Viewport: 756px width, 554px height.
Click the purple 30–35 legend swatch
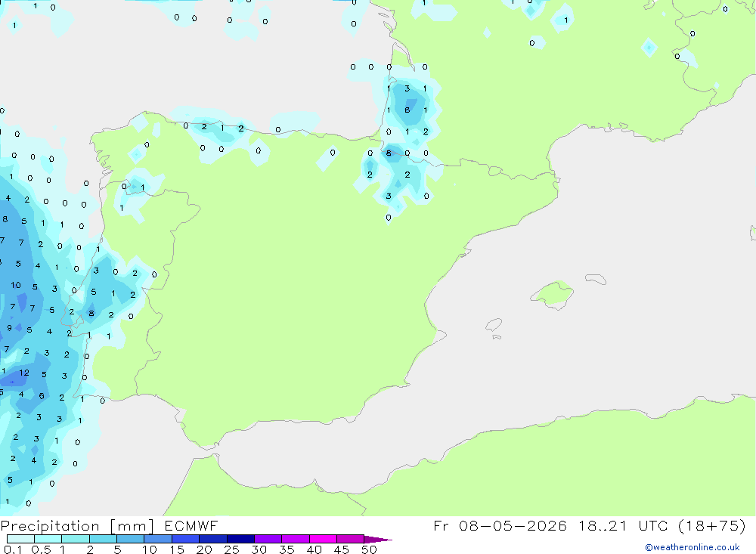tap(268, 539)
